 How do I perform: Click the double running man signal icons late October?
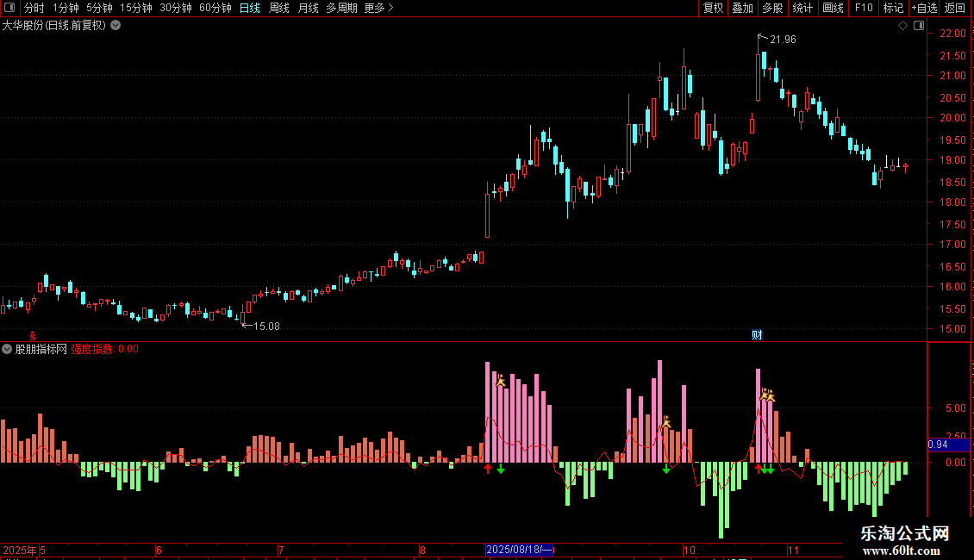click(x=768, y=395)
